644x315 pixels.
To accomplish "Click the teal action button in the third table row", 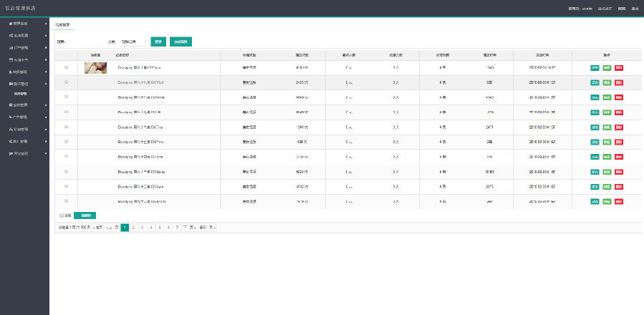I will coord(595,97).
